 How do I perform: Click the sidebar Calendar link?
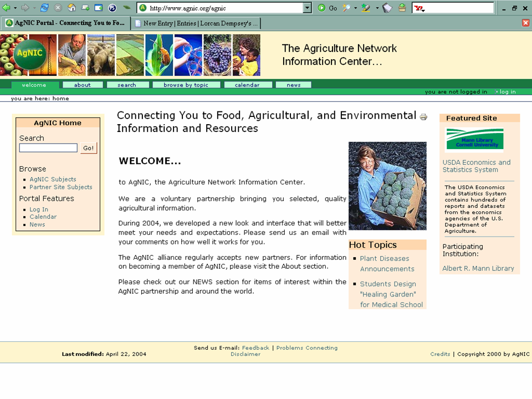43,217
